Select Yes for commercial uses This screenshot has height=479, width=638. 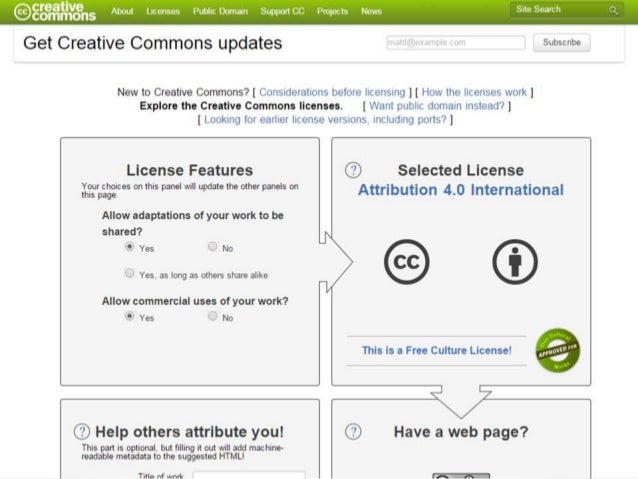coord(129,316)
